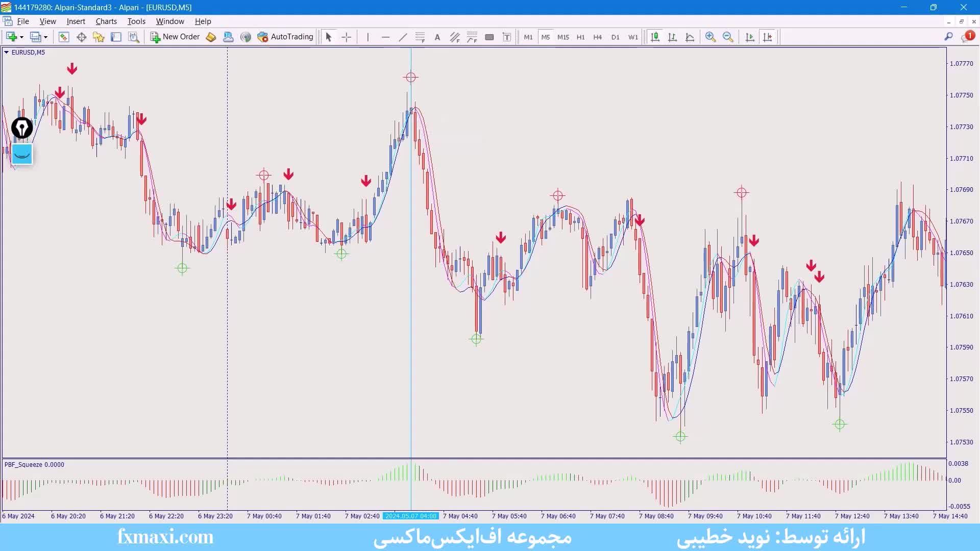Viewport: 980px width, 551px height.
Task: Enable the Chart Shift toggle
Action: click(767, 37)
